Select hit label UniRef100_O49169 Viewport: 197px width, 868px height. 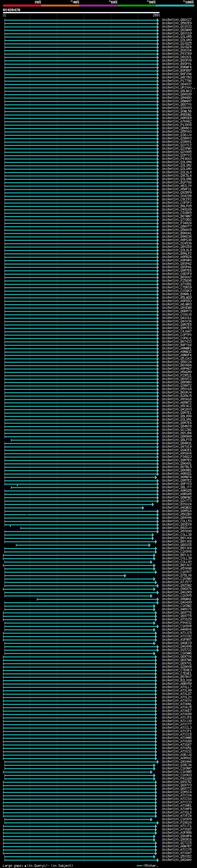click(x=177, y=210)
